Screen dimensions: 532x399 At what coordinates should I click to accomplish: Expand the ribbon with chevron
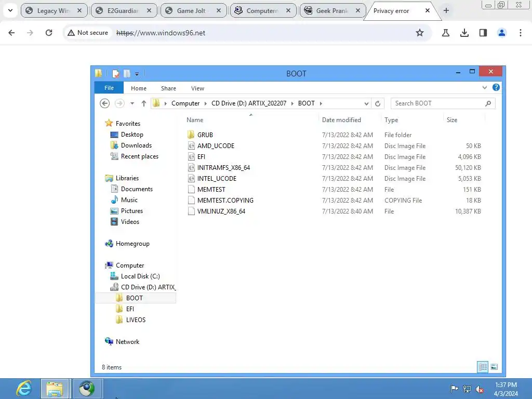click(x=485, y=87)
